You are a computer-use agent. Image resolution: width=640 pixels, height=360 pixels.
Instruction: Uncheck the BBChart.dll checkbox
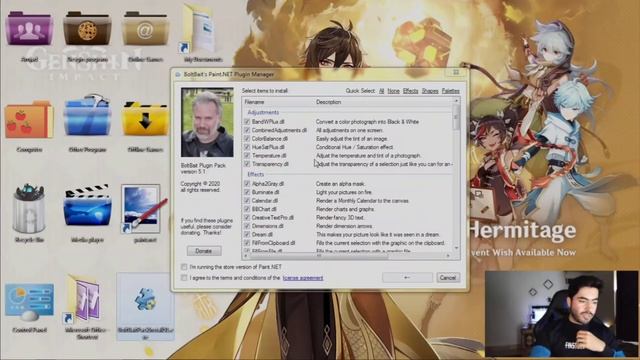247,209
